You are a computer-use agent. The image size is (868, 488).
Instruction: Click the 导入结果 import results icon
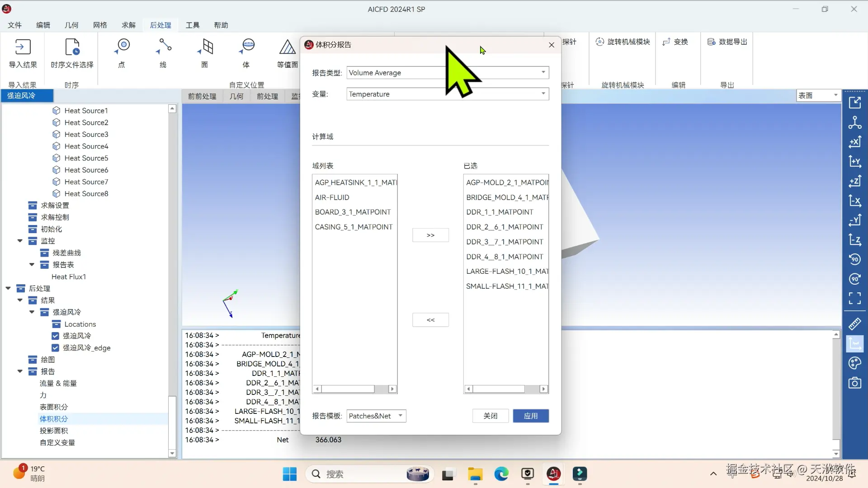coord(23,47)
